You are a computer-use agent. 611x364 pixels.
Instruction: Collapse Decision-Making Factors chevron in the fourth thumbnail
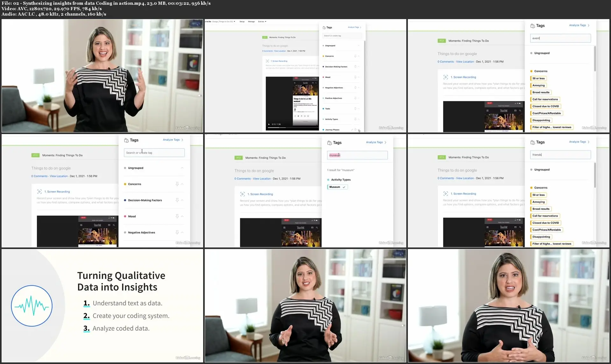click(x=182, y=200)
